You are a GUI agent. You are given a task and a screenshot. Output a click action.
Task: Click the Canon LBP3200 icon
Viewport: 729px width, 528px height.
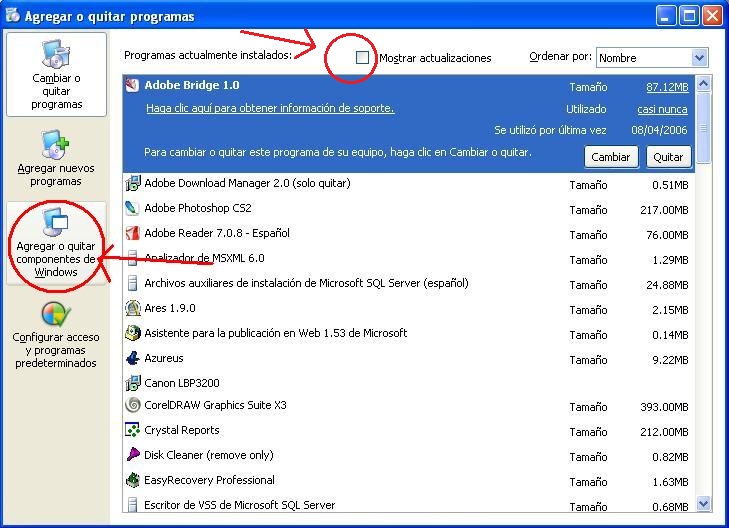pos(133,383)
